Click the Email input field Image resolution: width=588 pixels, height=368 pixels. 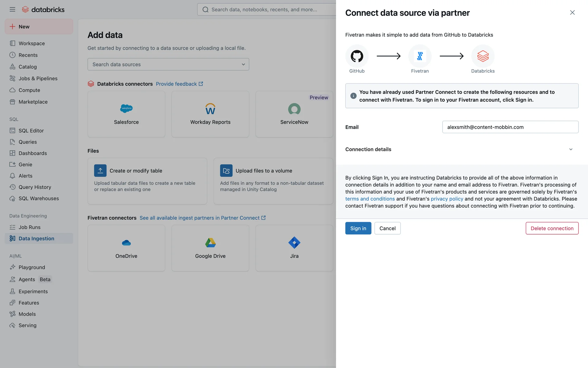510,127
